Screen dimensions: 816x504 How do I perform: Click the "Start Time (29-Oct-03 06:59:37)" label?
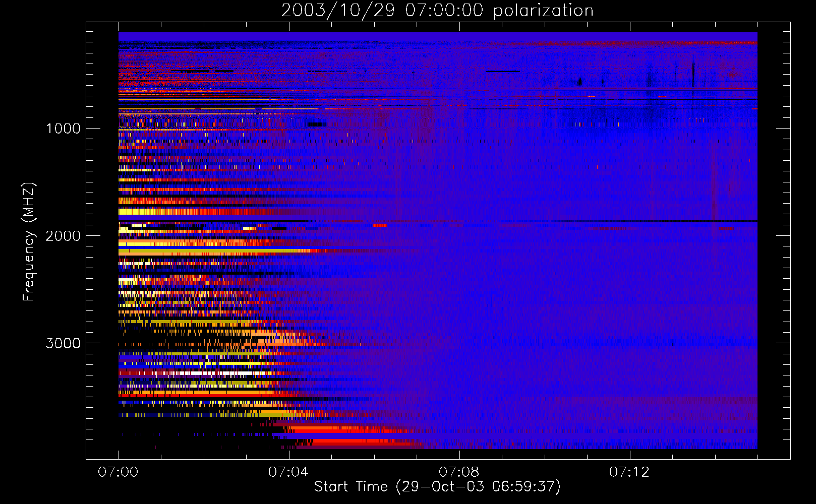click(x=437, y=487)
